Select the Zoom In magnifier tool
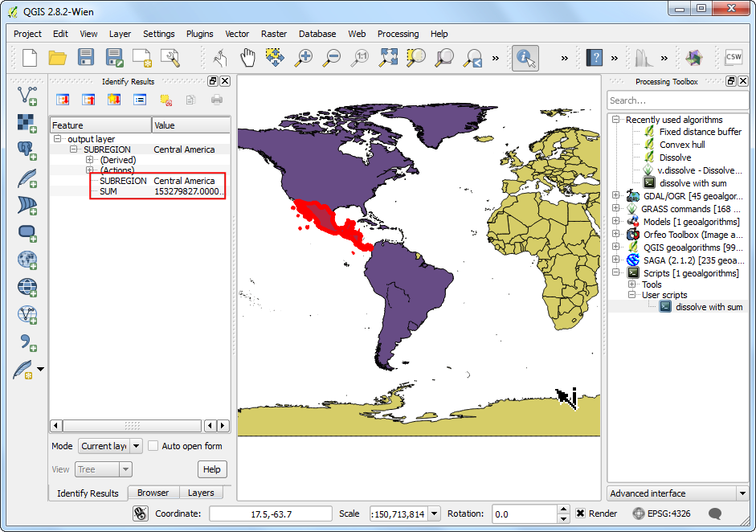 (304, 58)
